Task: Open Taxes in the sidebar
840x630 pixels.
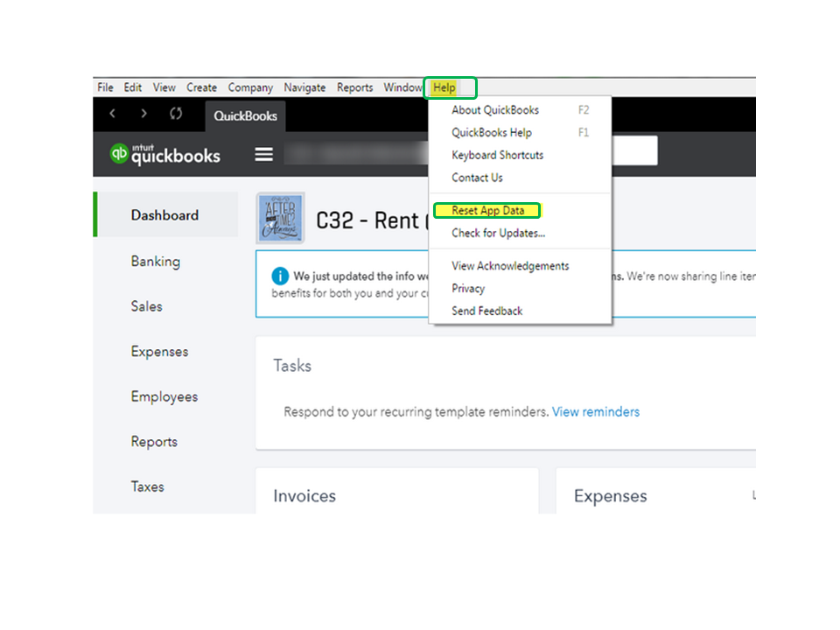Action: pos(147,486)
